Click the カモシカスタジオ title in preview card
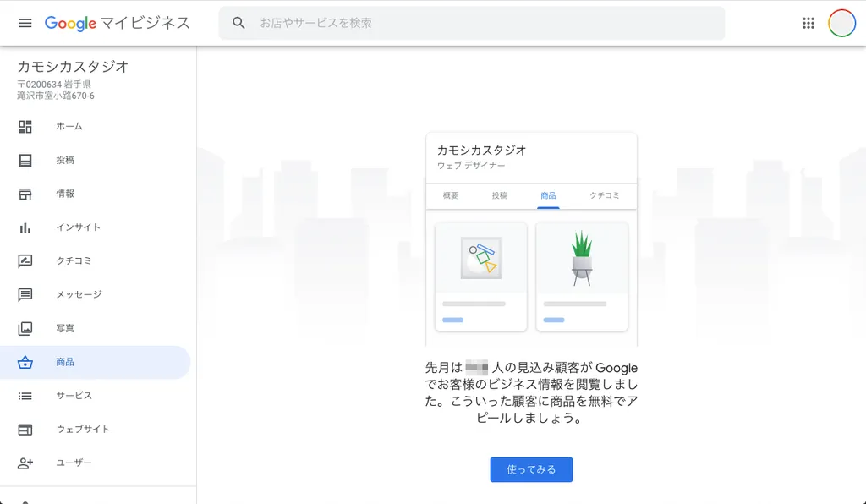 (481, 151)
